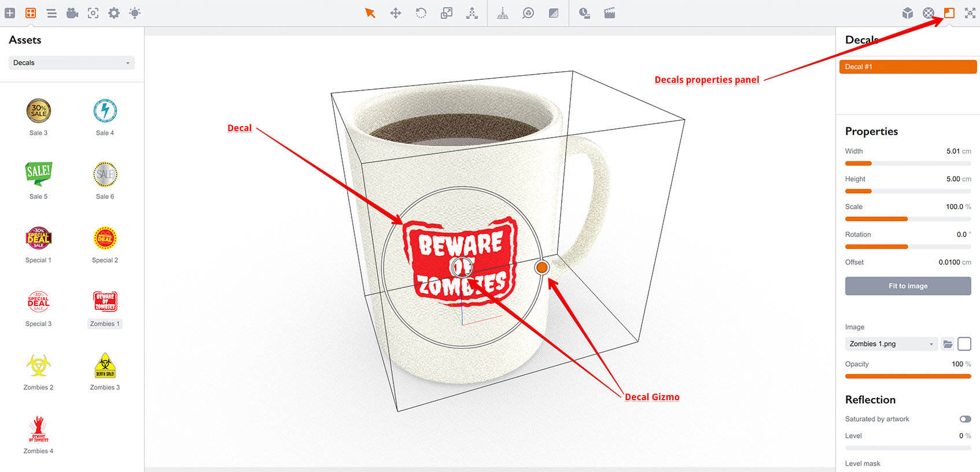Image resolution: width=980 pixels, height=472 pixels.
Task: Select the Special 3 decal thumbnail
Action: click(39, 301)
